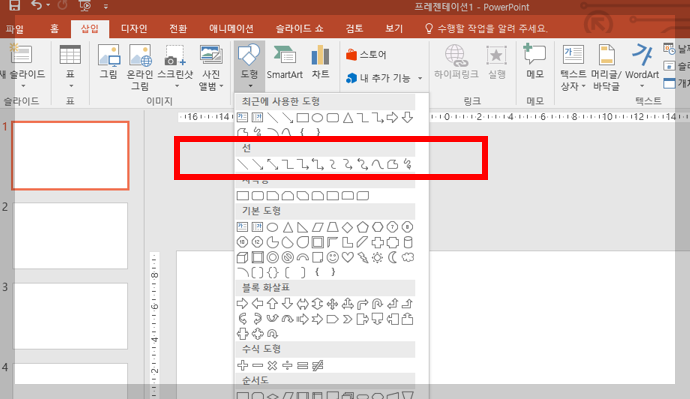Screen dimensions: 690x399
Task: Select the elbow double-arrow connector
Action: coord(317,165)
